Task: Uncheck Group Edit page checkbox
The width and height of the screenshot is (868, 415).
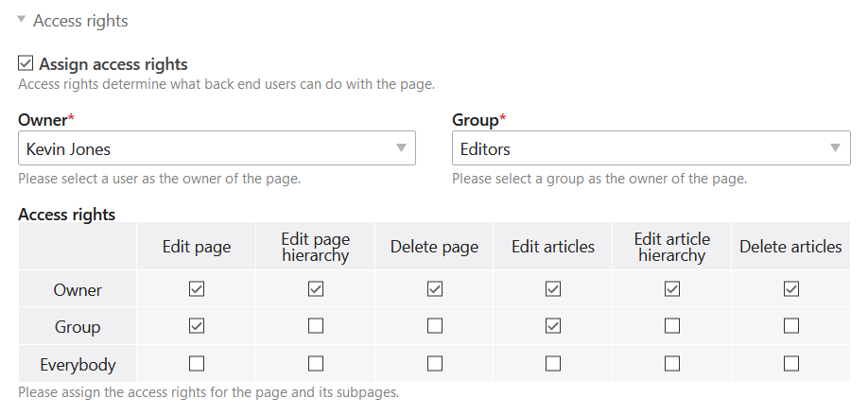Action: pos(197,326)
